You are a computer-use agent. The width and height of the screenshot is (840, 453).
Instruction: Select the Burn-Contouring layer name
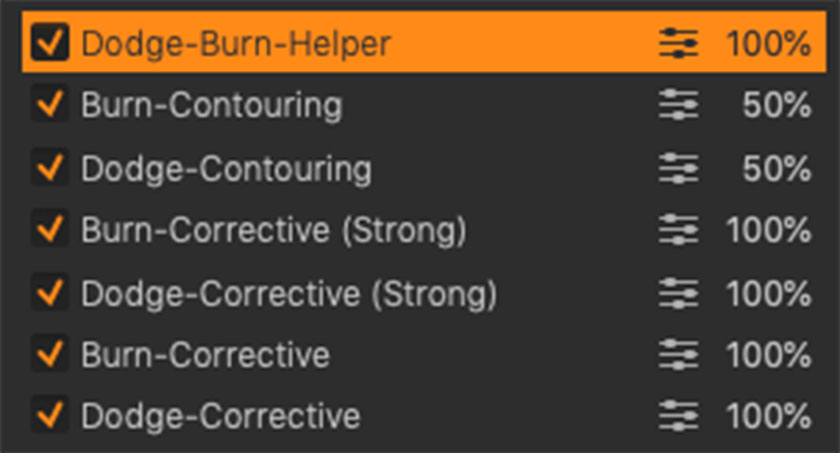click(211, 105)
